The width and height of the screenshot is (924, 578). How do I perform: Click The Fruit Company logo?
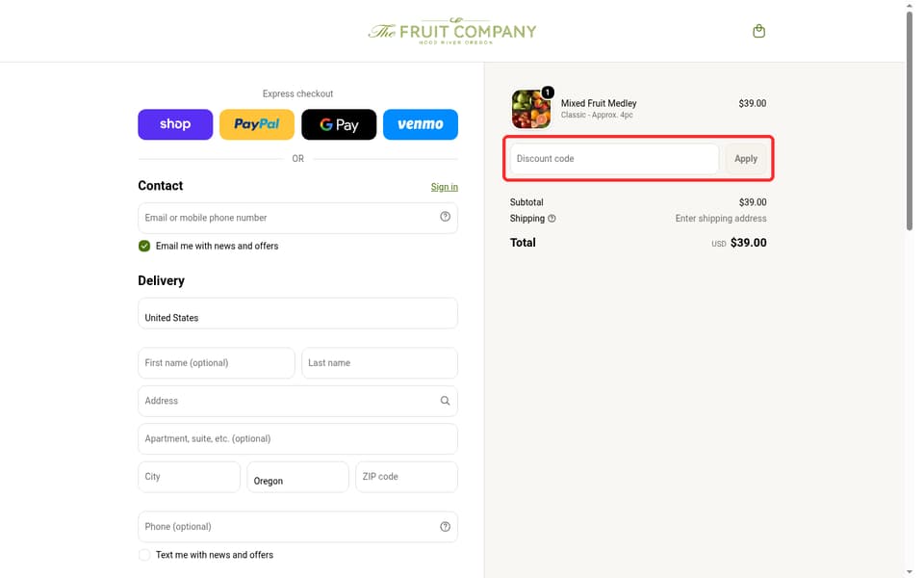(452, 31)
